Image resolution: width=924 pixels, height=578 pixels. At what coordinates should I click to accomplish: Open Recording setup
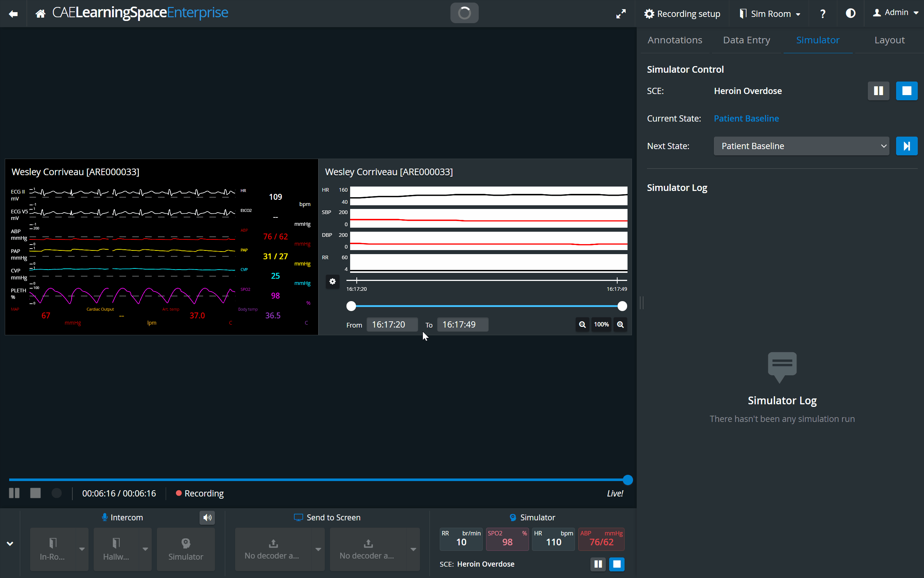pyautogui.click(x=682, y=14)
